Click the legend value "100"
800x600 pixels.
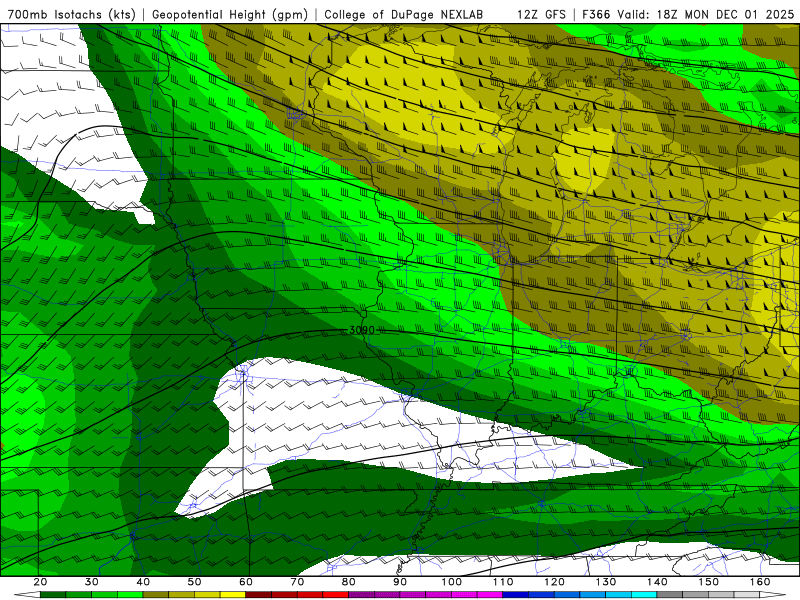coord(452,582)
